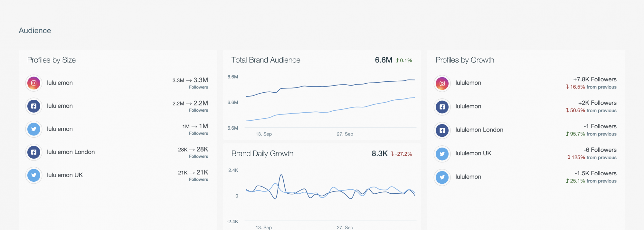Open lululemon London's Facebook icon in Profiles by Size

click(x=34, y=152)
